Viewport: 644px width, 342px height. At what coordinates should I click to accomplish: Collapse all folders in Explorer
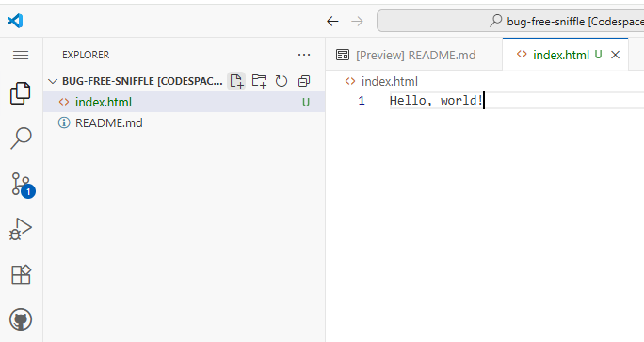pos(304,81)
